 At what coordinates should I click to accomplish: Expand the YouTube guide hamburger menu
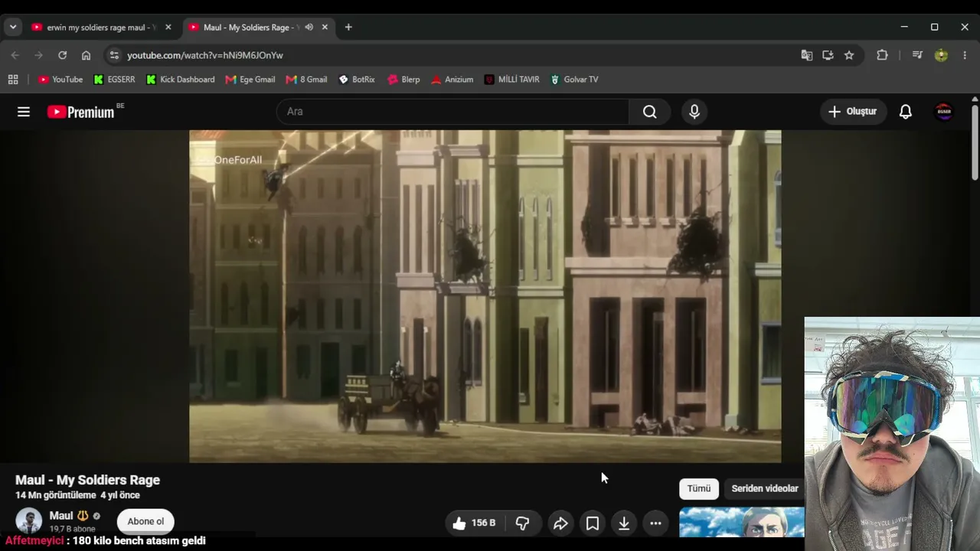point(24,112)
